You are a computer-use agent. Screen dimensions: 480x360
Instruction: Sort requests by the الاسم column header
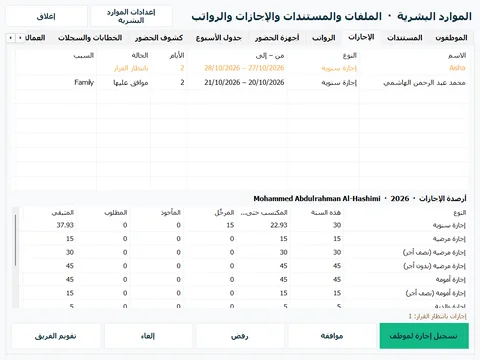click(414, 55)
